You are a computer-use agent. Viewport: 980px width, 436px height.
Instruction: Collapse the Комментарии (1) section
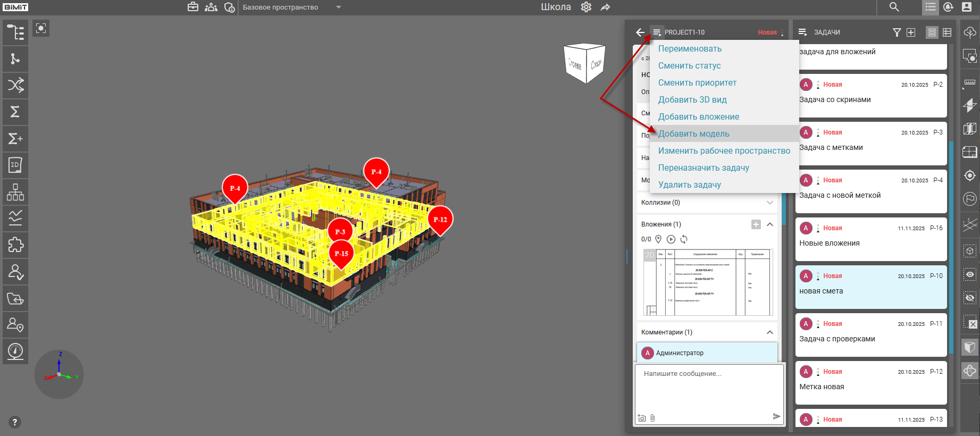pyautogui.click(x=769, y=332)
